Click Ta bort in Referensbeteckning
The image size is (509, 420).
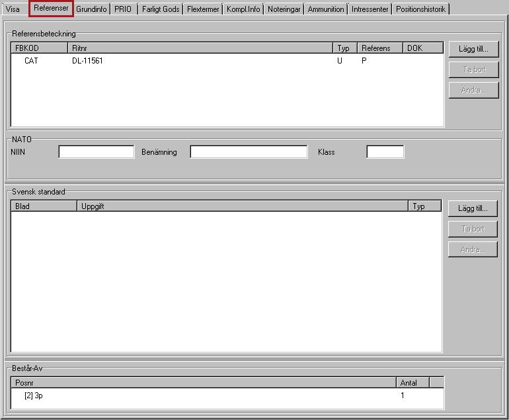pyautogui.click(x=473, y=69)
